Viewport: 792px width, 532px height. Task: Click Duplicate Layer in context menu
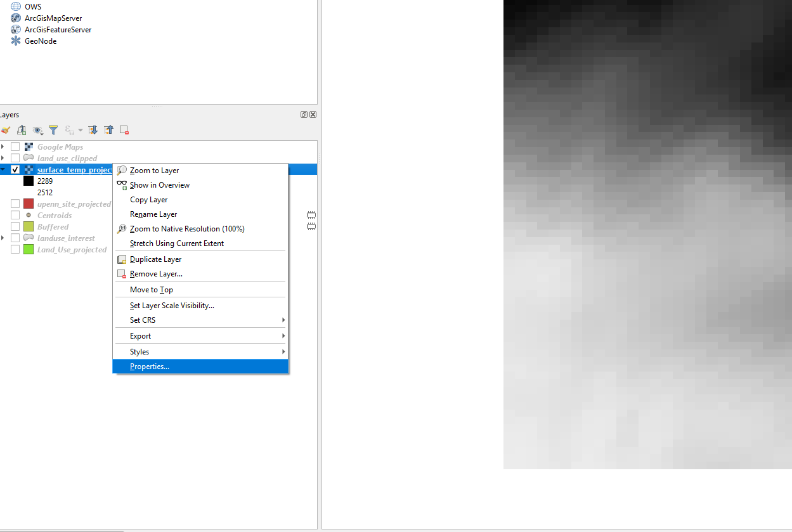click(155, 259)
